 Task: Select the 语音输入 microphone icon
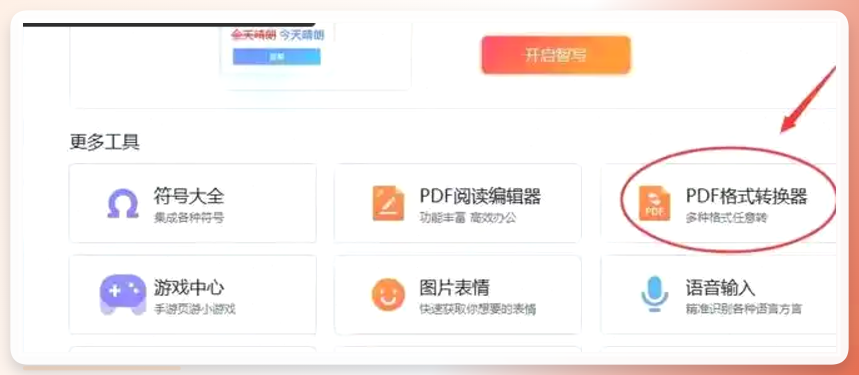tap(655, 294)
